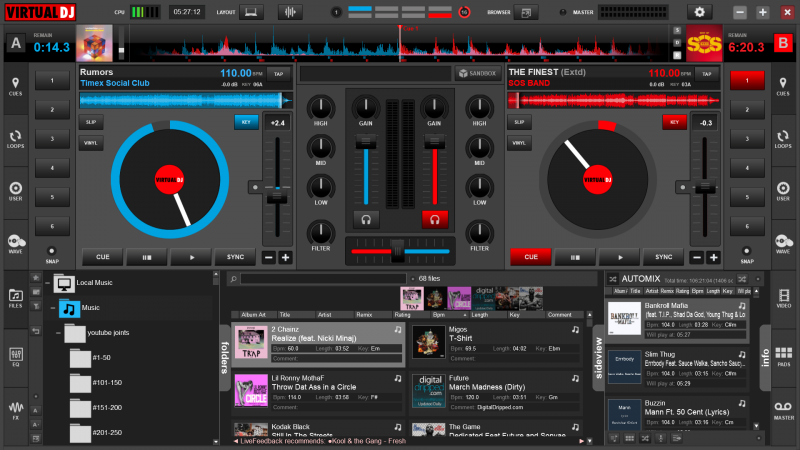Viewport: 800px width, 450px height.
Task: Open the Pads panel icon
Action: point(783,357)
